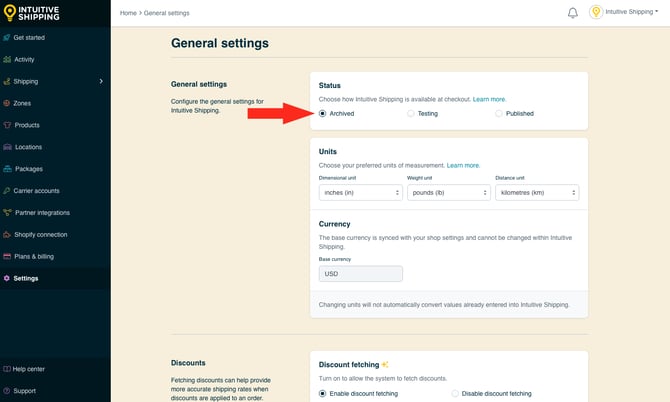Screen dimensions: 670x402
Task: Choose Disable discount fetching
Action: (455, 393)
